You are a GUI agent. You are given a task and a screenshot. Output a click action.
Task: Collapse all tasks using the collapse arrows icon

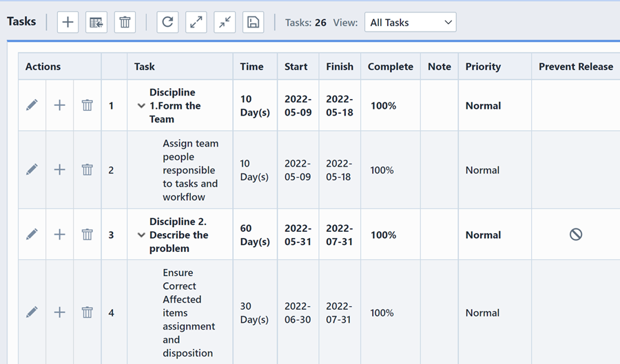click(225, 22)
